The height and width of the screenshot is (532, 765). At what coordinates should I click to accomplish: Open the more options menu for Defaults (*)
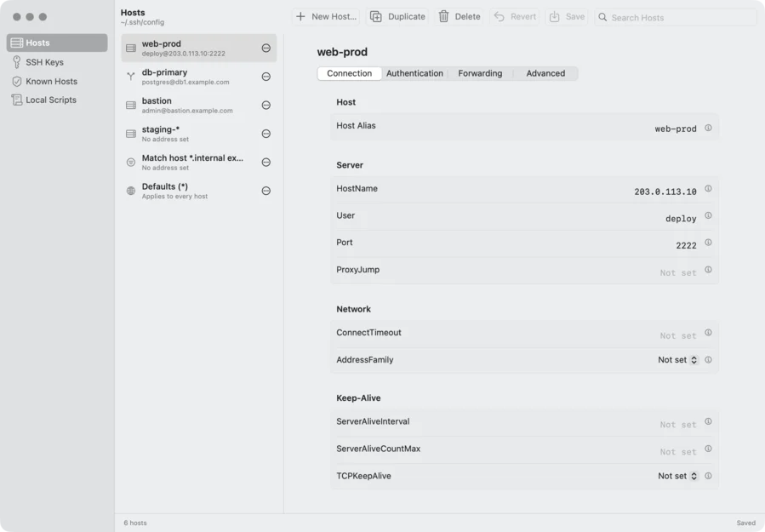pyautogui.click(x=265, y=191)
